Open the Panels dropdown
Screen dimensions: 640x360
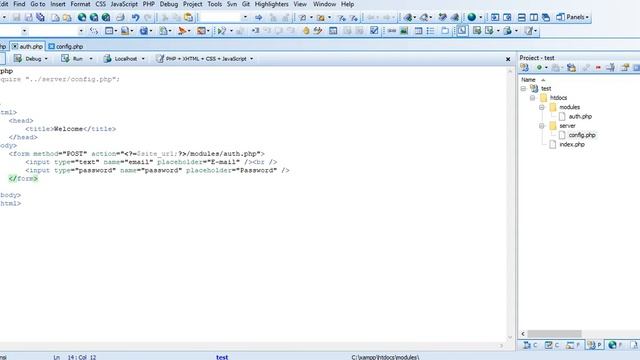(573, 17)
